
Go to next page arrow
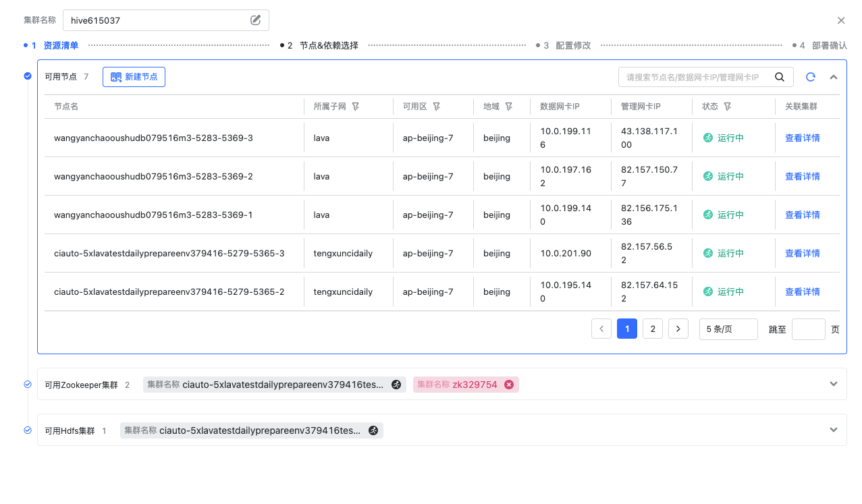(x=678, y=329)
